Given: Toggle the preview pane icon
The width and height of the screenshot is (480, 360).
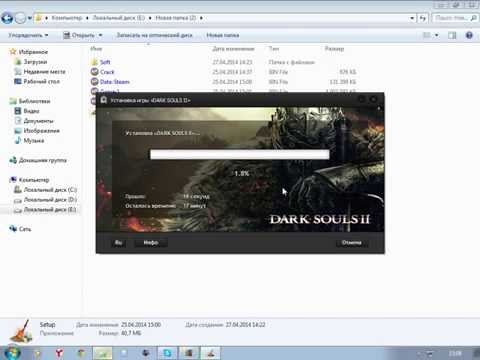Looking at the screenshot, I should (452, 35).
